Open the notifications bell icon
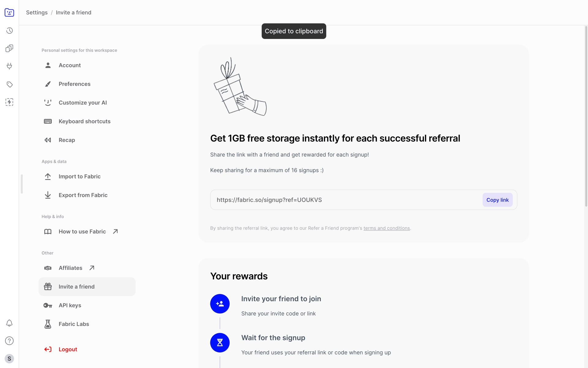 9,323
